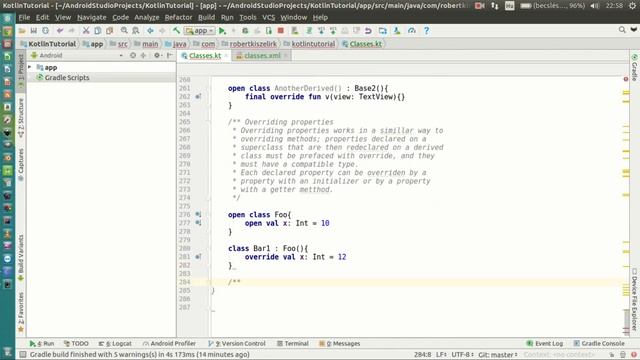Screen dimensions: 640x360
Task: Open the TODO tool window
Action: click(76, 344)
